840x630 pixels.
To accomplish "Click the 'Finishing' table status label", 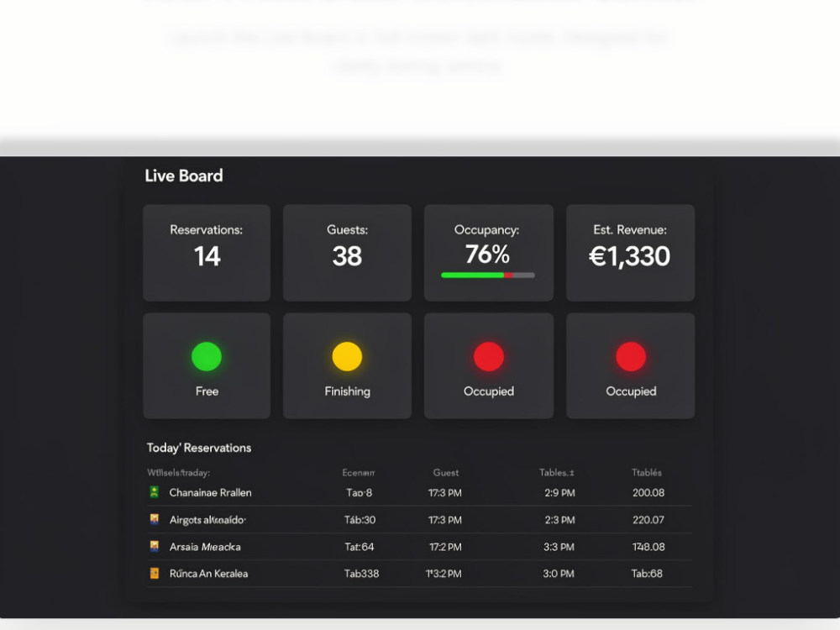I will 347,391.
